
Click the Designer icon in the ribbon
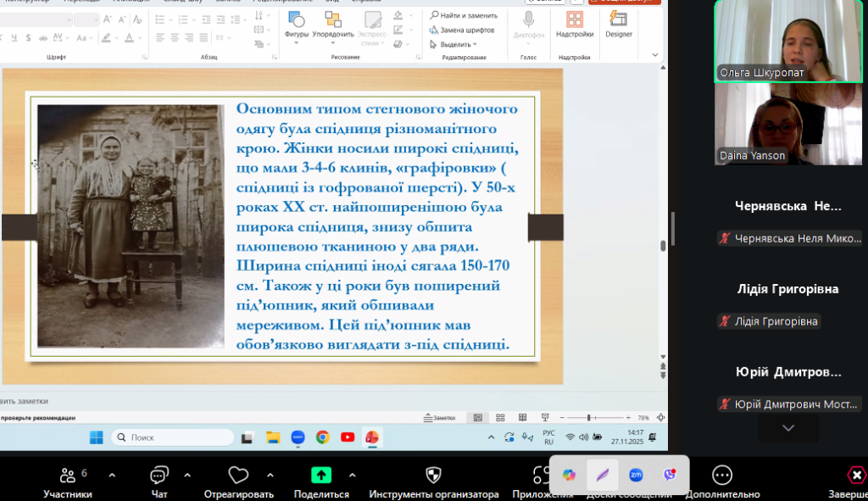pyautogui.click(x=618, y=24)
